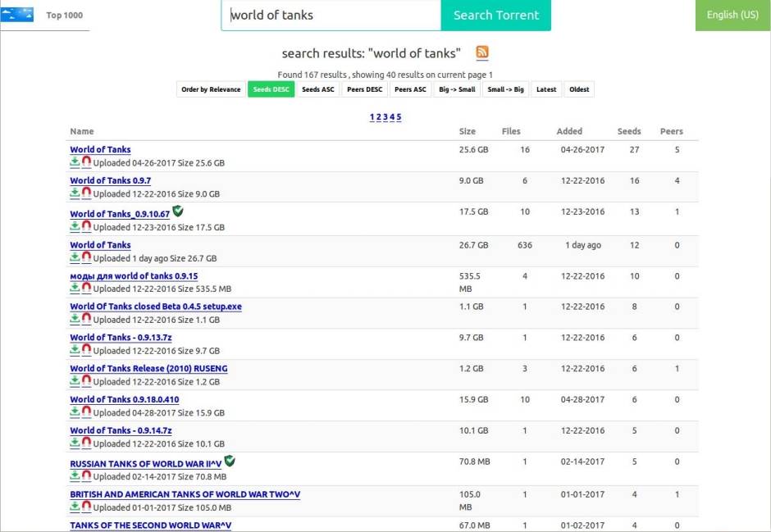Open the Top 1000 section
The image size is (771, 532).
(x=64, y=14)
